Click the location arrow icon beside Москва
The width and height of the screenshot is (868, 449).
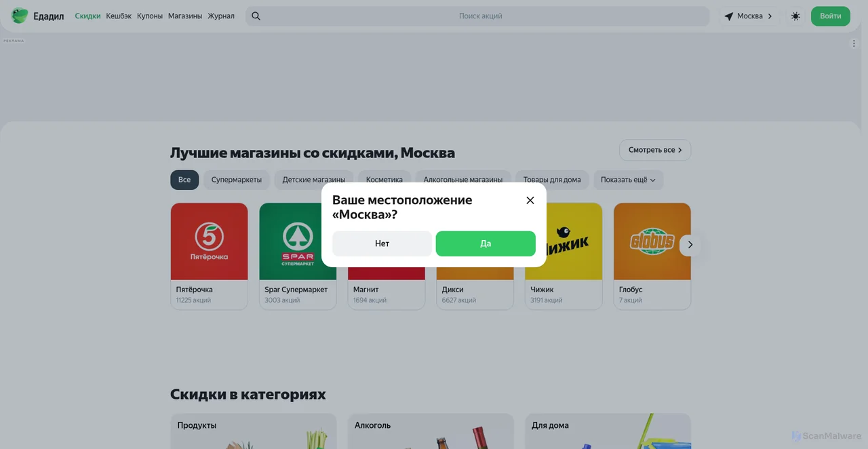point(729,16)
